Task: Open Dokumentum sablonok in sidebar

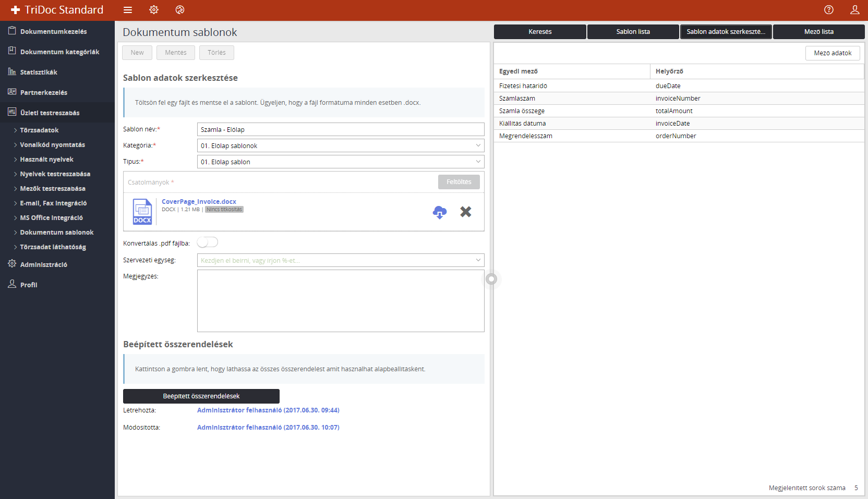Action: point(56,233)
